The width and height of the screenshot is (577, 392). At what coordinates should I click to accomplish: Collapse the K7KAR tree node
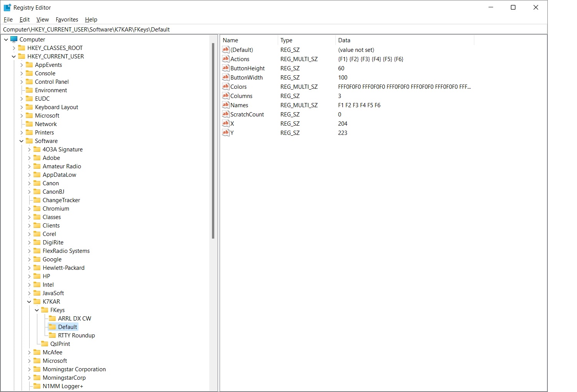click(29, 302)
